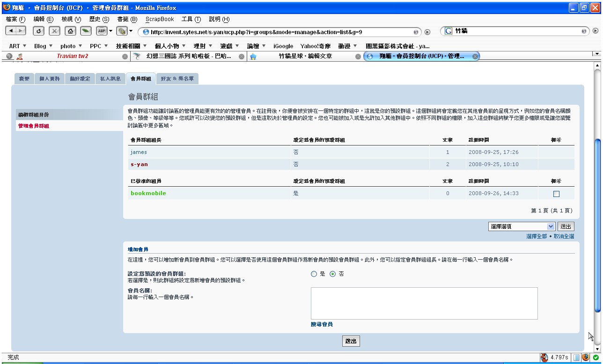Click the search go button beside search box
Image resolution: width=603 pixels, height=364 pixels.
coord(596,31)
